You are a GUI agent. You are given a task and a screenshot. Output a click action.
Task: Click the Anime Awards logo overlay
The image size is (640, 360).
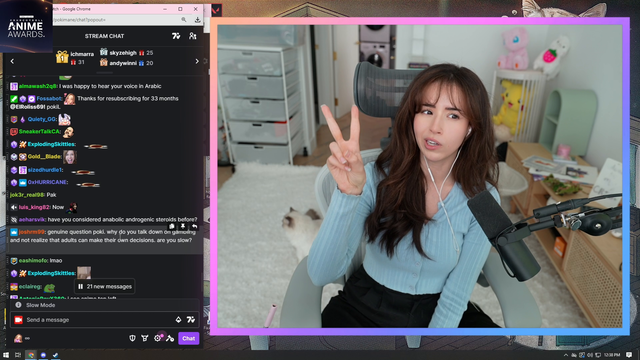click(26, 26)
